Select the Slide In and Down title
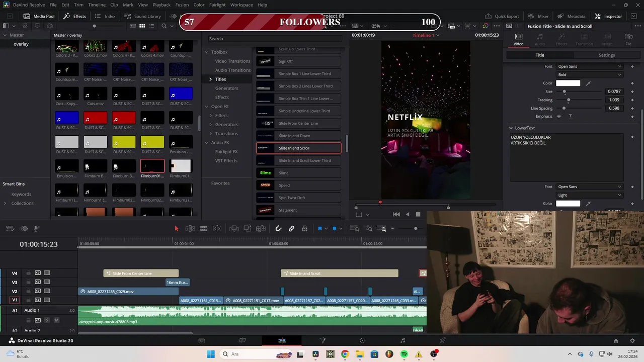 (298, 136)
